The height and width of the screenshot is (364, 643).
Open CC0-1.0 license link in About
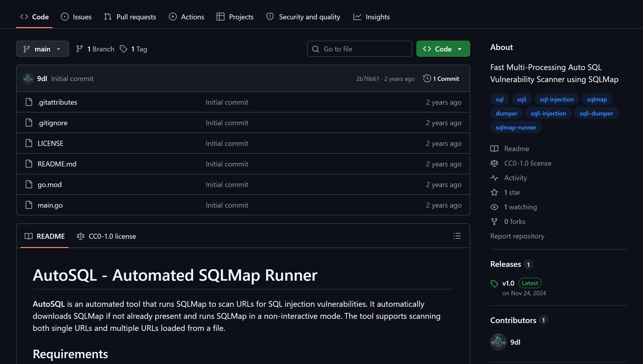(x=521, y=163)
